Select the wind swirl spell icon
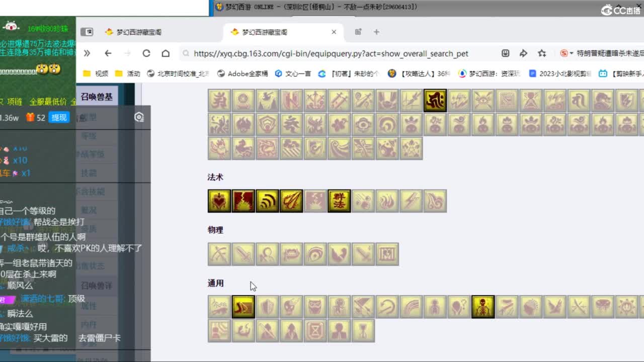This screenshot has width=644, height=362. click(x=435, y=201)
